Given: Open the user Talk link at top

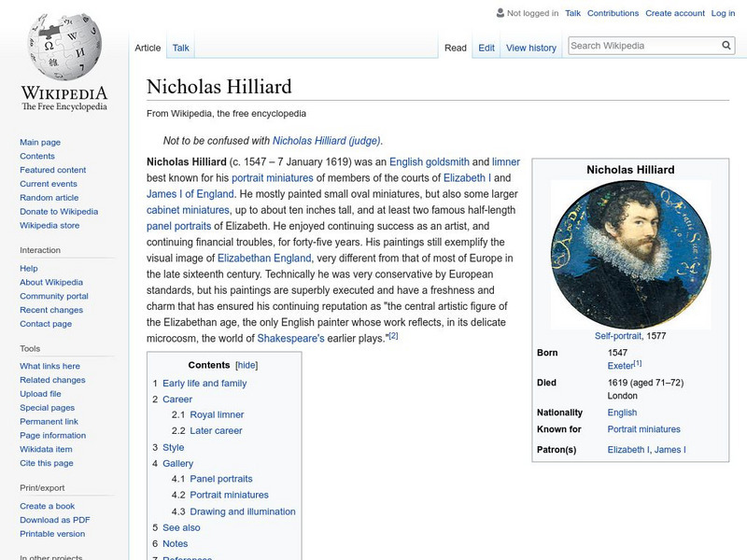Looking at the screenshot, I should pos(572,13).
